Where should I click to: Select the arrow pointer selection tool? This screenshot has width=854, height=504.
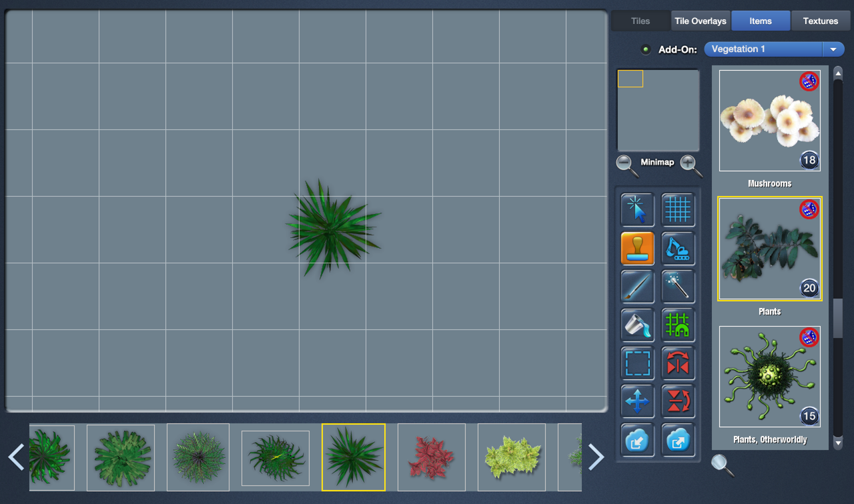pyautogui.click(x=637, y=210)
